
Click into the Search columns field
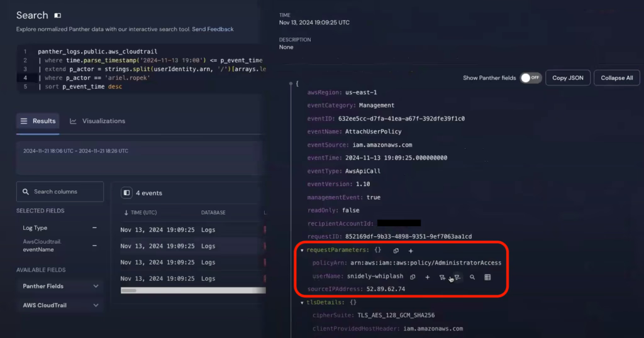coord(60,192)
